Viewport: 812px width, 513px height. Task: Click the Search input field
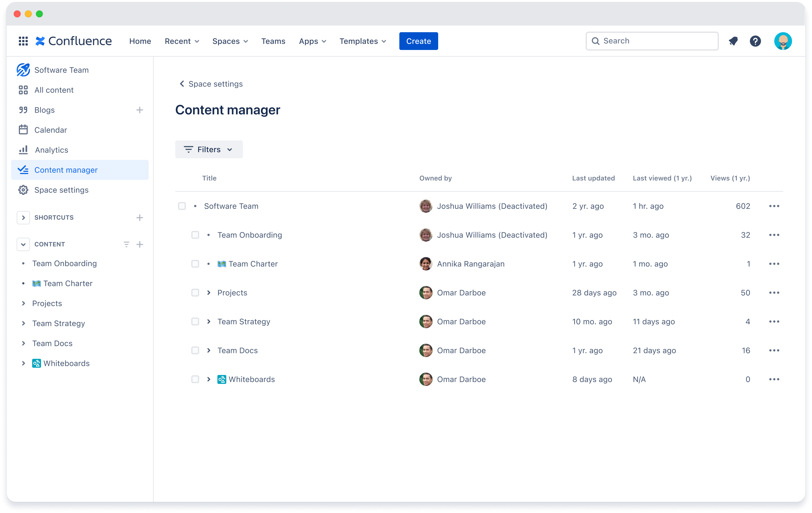(651, 41)
